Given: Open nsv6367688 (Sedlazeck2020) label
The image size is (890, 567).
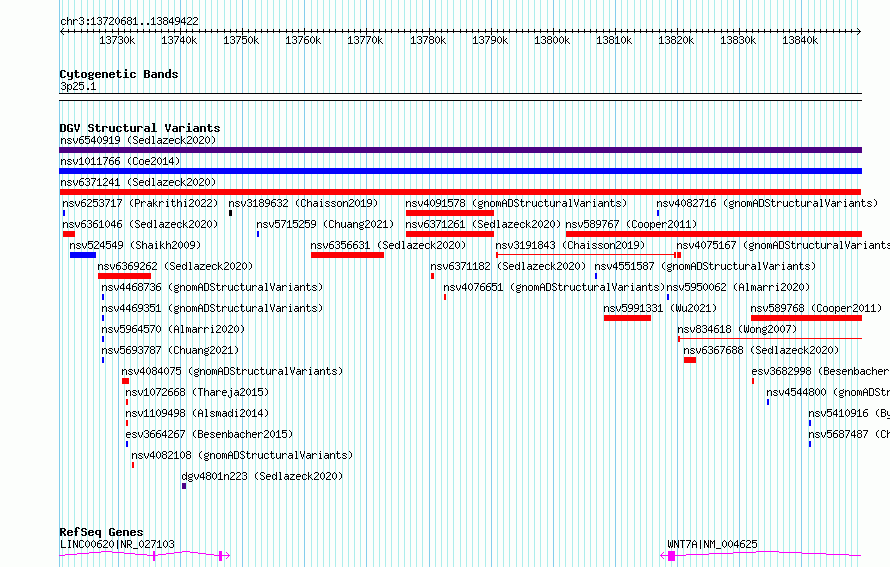Looking at the screenshot, I should pyautogui.click(x=761, y=350).
